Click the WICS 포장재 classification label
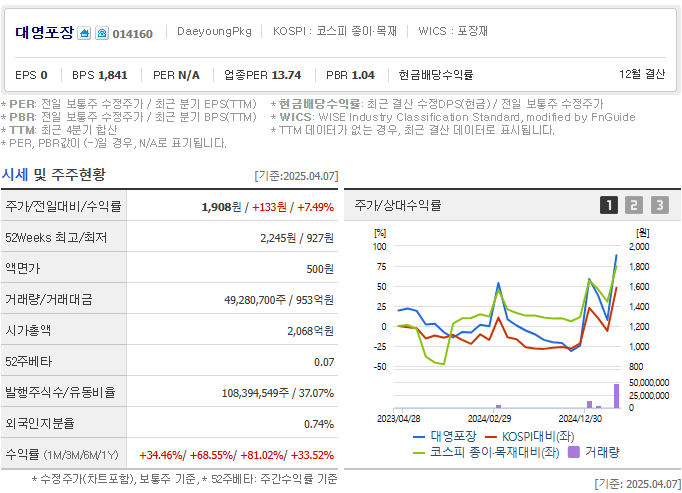 point(453,31)
